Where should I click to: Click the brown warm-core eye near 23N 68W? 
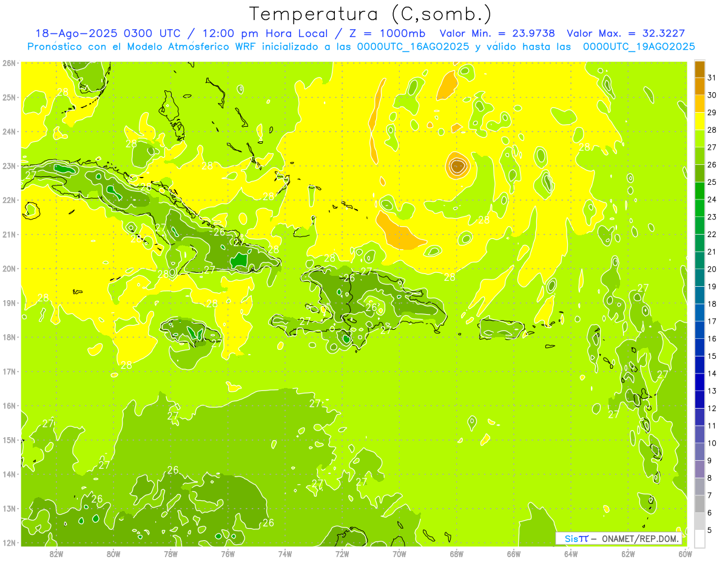click(x=457, y=165)
